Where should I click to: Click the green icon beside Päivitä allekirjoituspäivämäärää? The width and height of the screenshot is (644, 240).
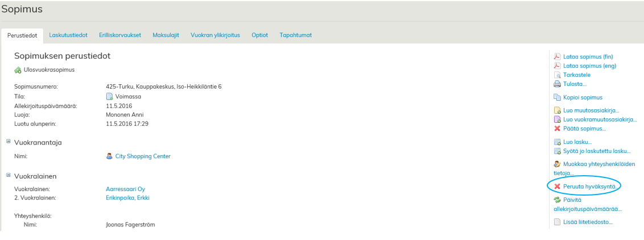[558, 200]
